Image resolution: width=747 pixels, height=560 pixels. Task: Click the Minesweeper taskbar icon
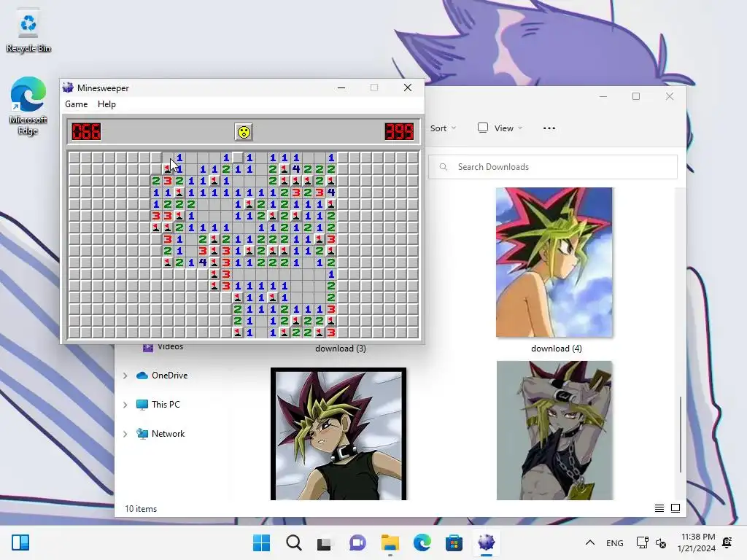pos(487,542)
